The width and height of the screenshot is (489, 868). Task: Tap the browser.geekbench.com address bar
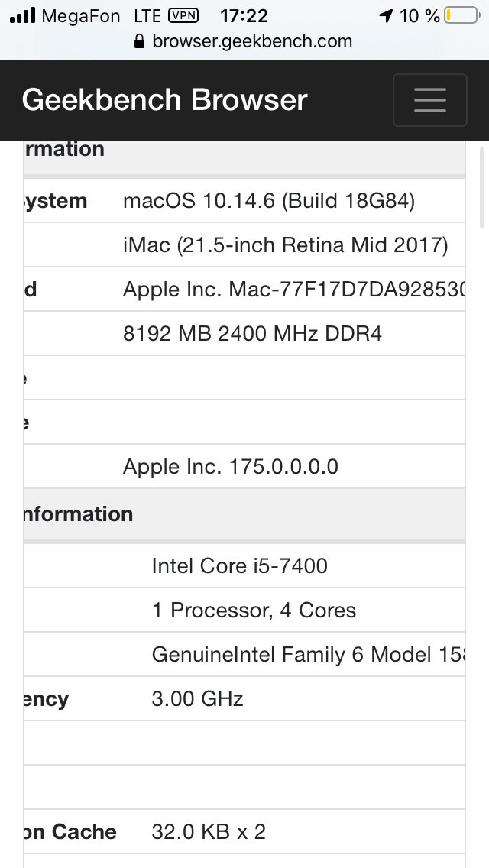coord(252,41)
